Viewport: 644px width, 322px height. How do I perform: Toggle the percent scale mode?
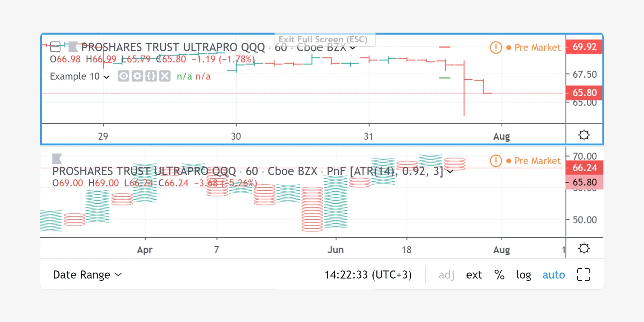[x=500, y=275]
